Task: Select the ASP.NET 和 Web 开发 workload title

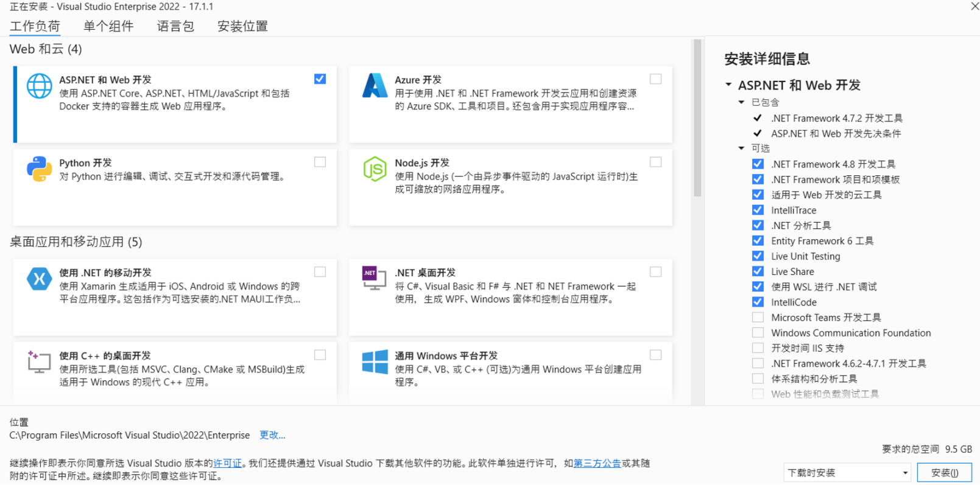Action: pos(105,80)
